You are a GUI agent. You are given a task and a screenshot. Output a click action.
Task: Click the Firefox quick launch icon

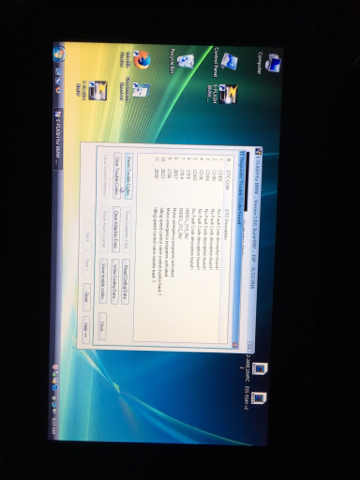pos(58,90)
